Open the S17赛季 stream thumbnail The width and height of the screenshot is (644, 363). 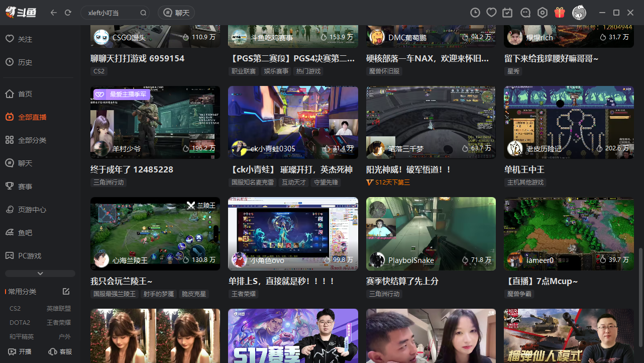pos(293,336)
